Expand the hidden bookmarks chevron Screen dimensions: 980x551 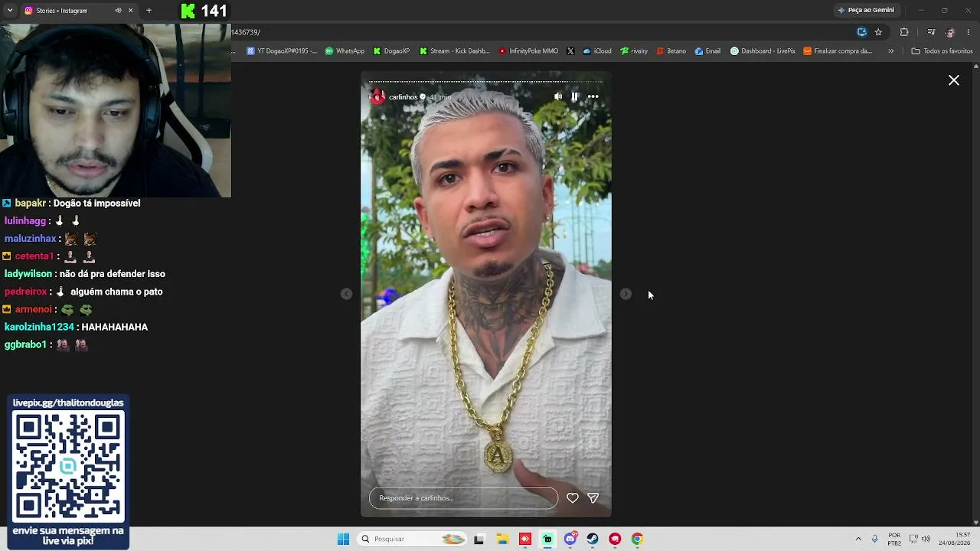coord(890,51)
